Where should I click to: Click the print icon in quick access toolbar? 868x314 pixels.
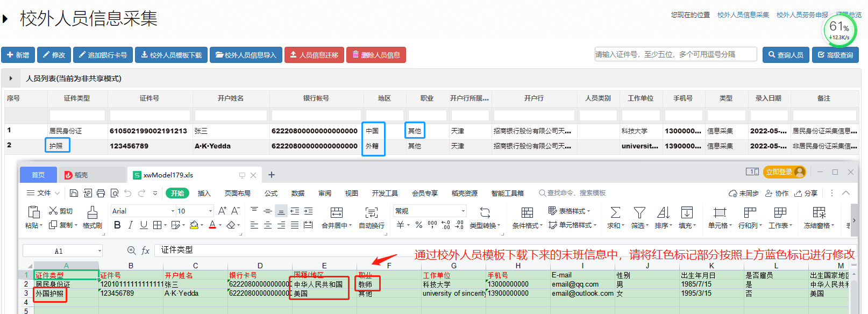(x=101, y=193)
